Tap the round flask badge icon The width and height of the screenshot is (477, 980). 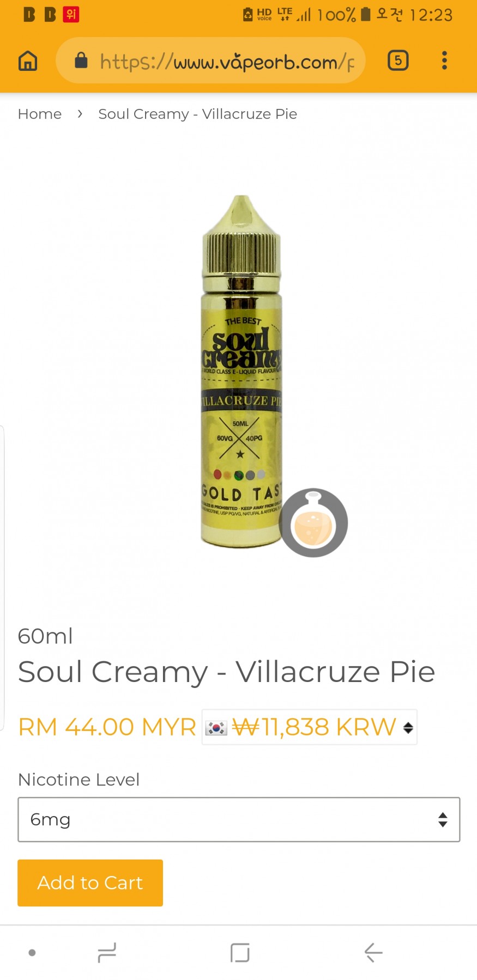(x=313, y=522)
